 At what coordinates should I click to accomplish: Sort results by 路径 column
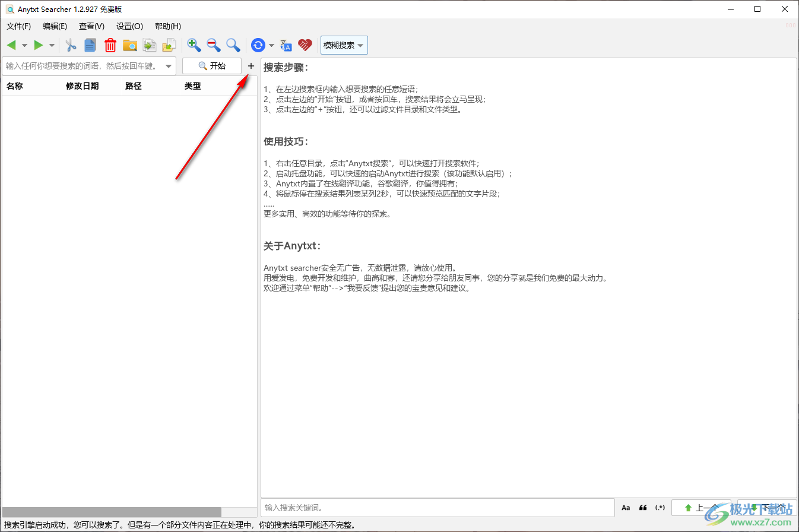tap(134, 86)
